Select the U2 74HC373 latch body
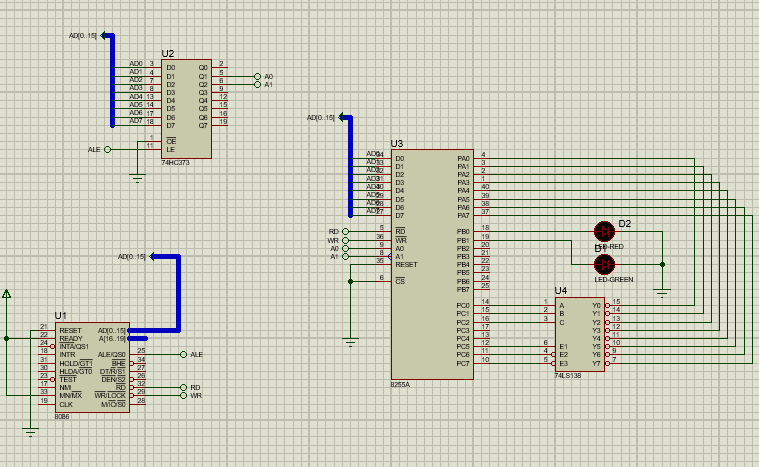This screenshot has height=467, width=759. click(x=186, y=109)
